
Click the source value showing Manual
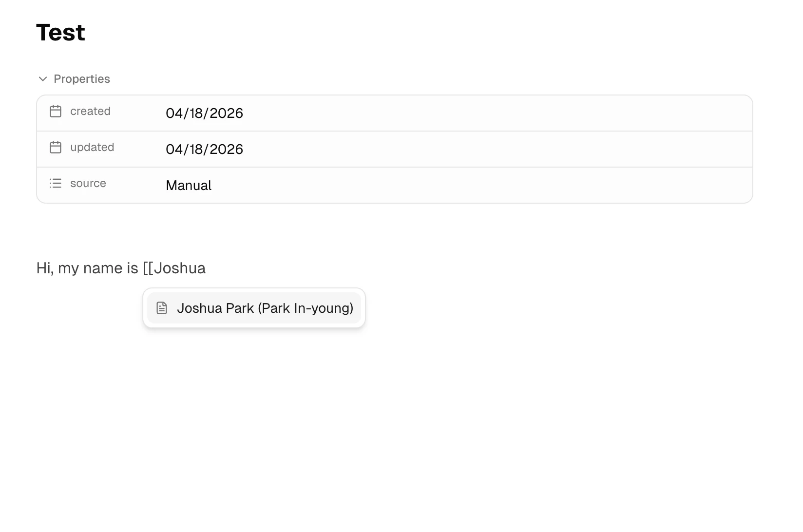189,185
